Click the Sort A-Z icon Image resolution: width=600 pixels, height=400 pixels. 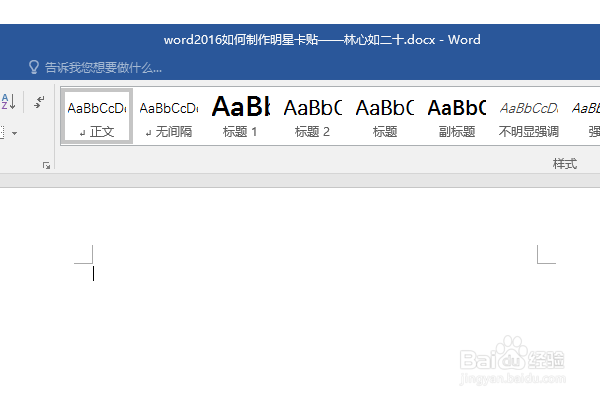pyautogui.click(x=8, y=102)
